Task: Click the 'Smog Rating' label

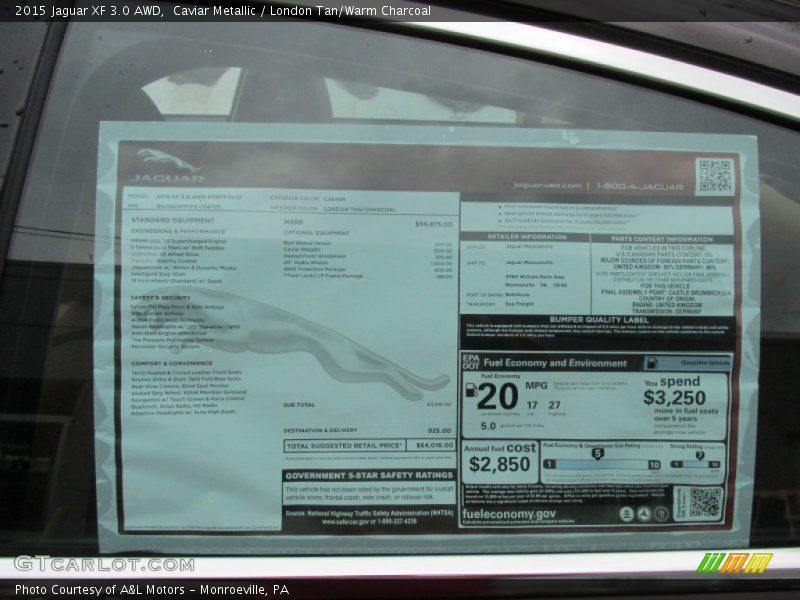Action: [x=686, y=446]
